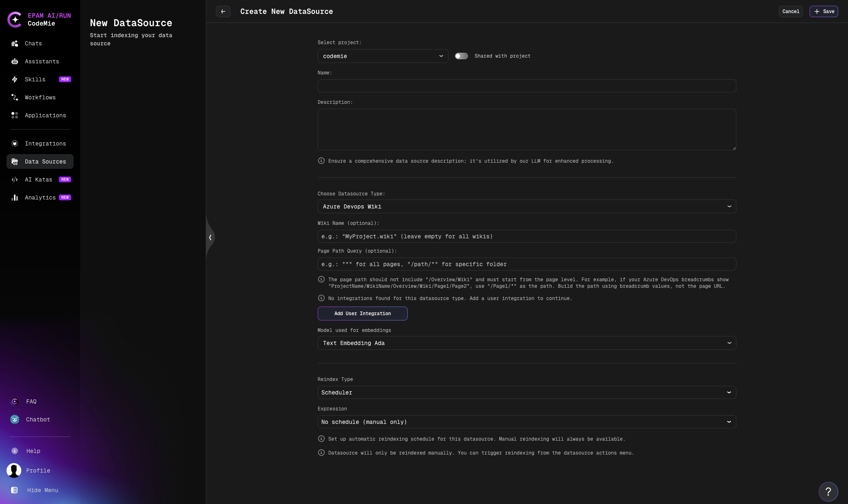Viewport: 848px width, 504px height.
Task: Click the Applications grid icon
Action: 15,115
